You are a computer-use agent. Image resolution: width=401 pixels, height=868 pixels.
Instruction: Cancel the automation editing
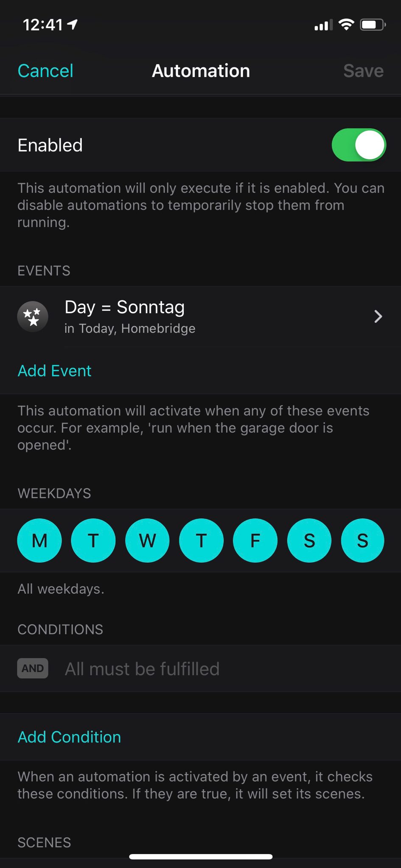(x=45, y=71)
